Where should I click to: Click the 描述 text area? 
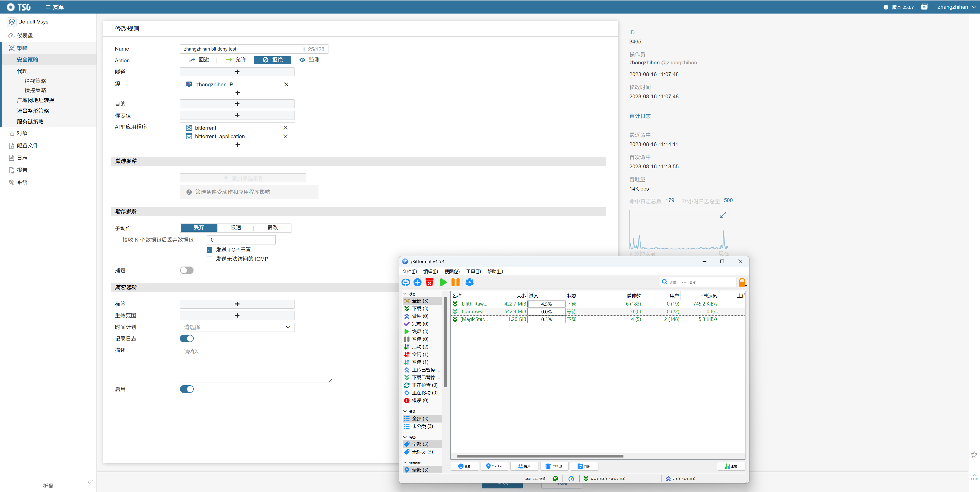[256, 364]
